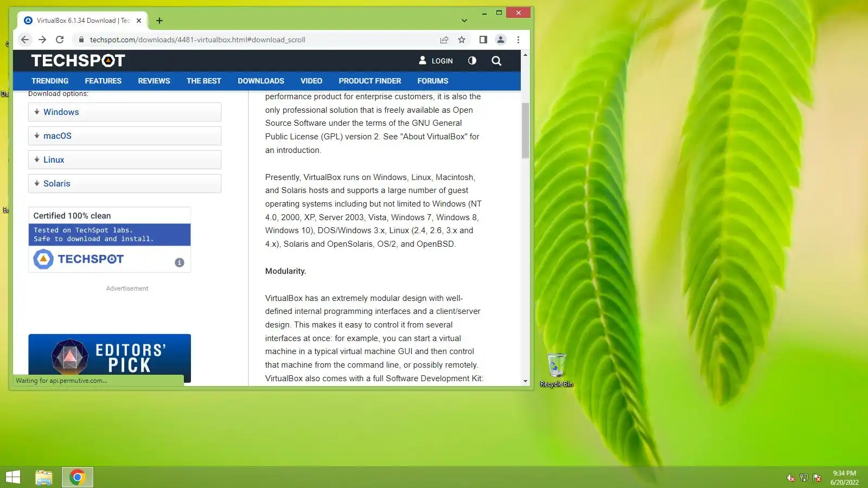The image size is (868, 488).
Task: Select the VirtualBox 6.1.34 Download tab
Action: 82,21
